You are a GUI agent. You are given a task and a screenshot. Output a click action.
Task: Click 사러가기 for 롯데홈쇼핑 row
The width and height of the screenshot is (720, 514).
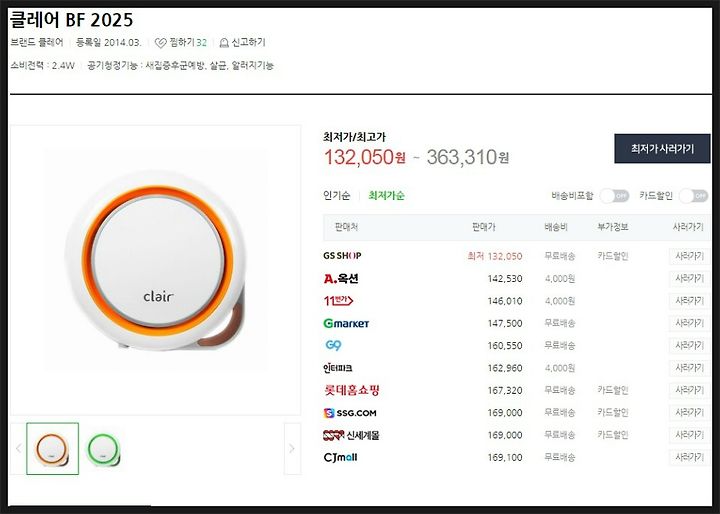[x=690, y=390]
